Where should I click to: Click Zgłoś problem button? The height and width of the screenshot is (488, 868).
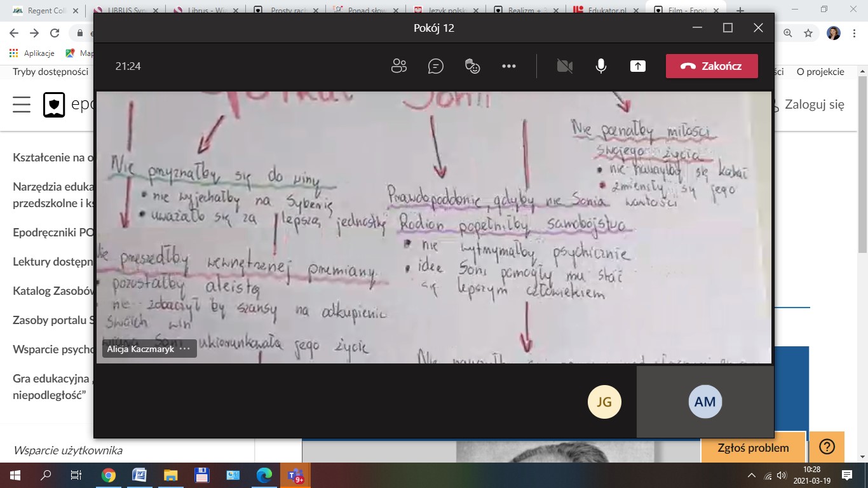[x=753, y=447]
